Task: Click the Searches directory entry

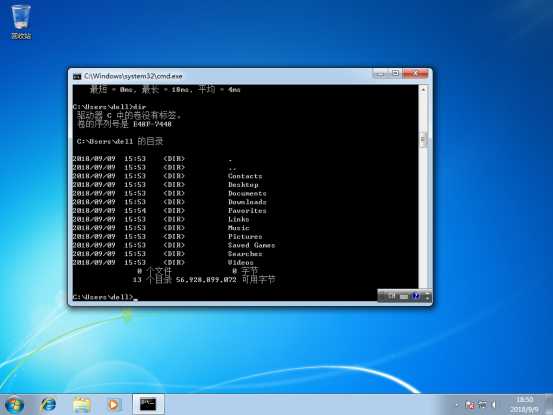Action: [245, 254]
